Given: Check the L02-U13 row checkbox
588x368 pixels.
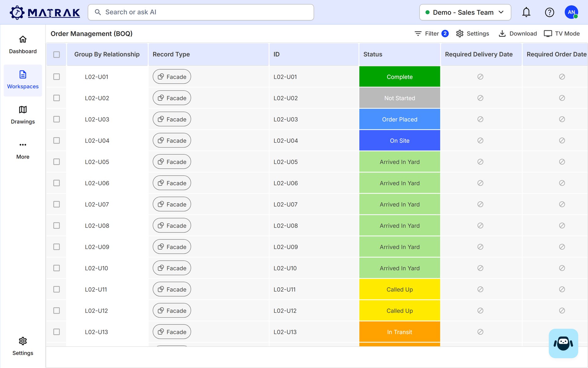Looking at the screenshot, I should 56,332.
